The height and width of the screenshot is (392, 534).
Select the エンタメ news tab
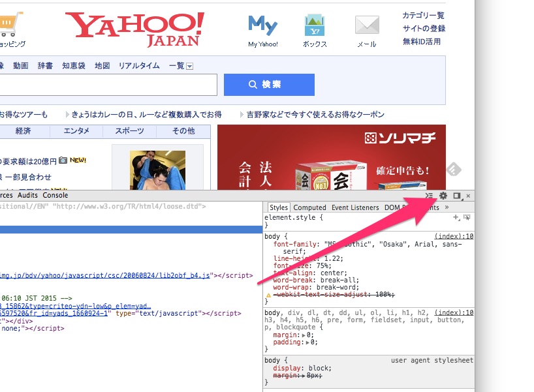[76, 131]
